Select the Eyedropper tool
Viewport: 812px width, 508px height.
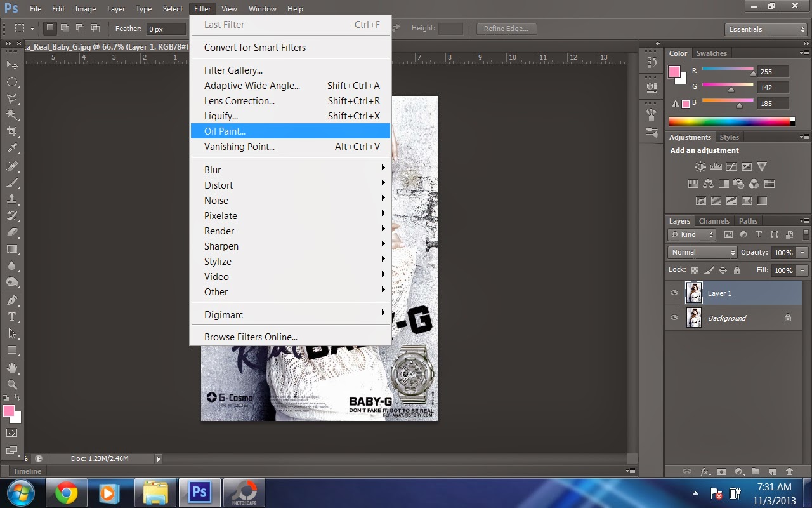[12, 149]
